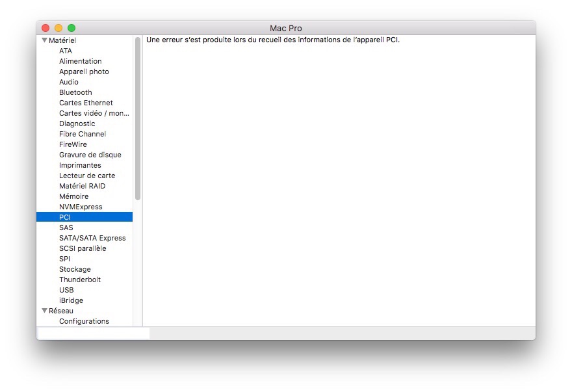Open the USB device entry

(x=66, y=290)
